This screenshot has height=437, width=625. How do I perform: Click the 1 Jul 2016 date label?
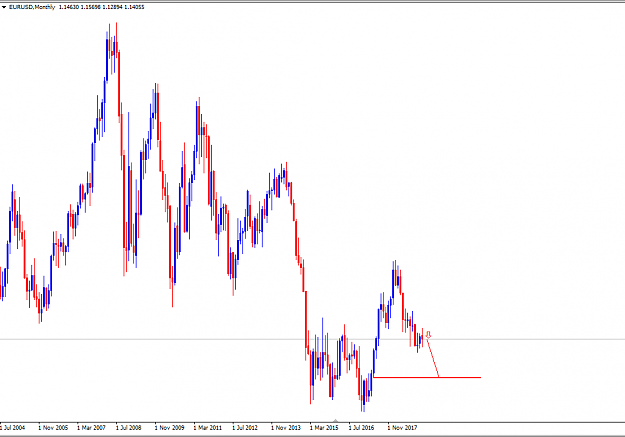click(361, 428)
